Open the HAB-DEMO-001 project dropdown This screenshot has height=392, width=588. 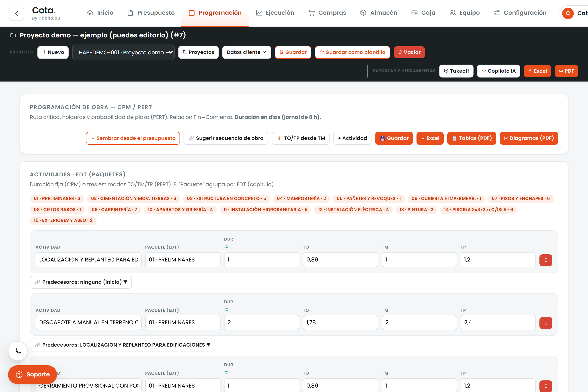pyautogui.click(x=123, y=52)
